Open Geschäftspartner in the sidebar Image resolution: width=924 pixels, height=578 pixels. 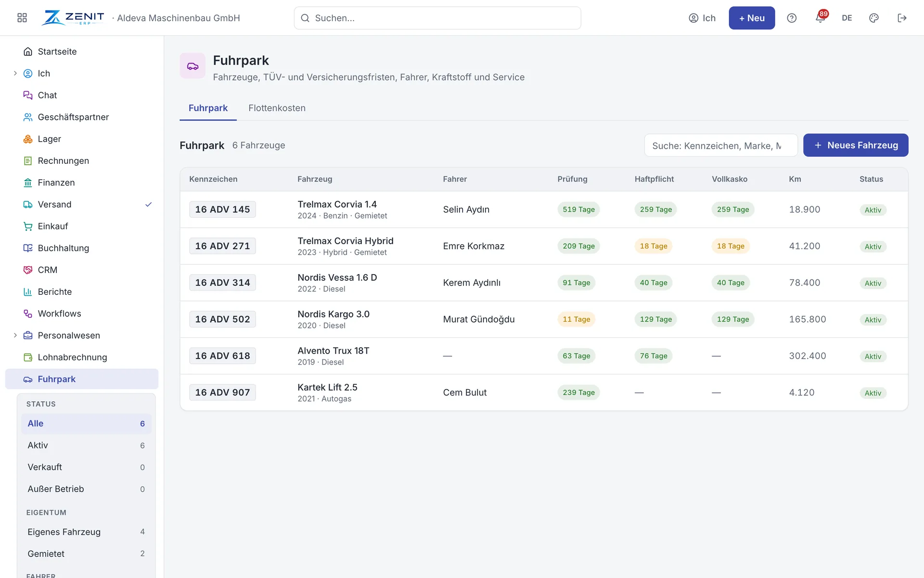(x=82, y=117)
